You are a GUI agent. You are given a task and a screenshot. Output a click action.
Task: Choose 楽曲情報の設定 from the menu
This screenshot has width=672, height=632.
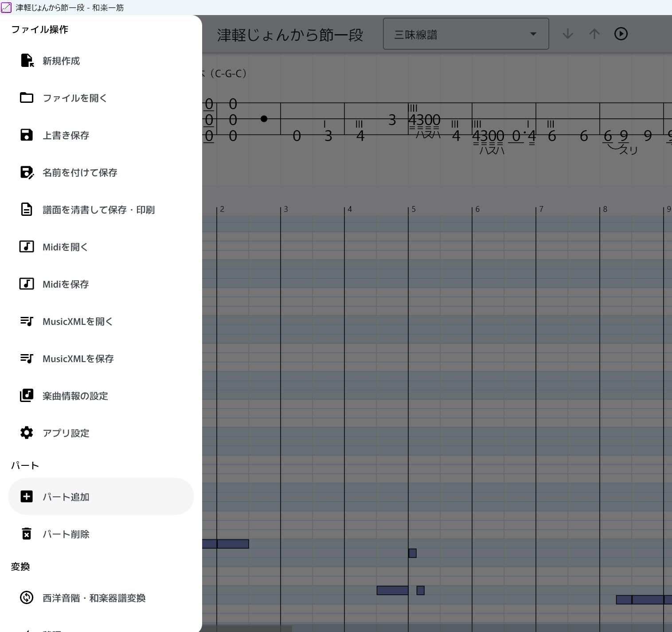75,396
